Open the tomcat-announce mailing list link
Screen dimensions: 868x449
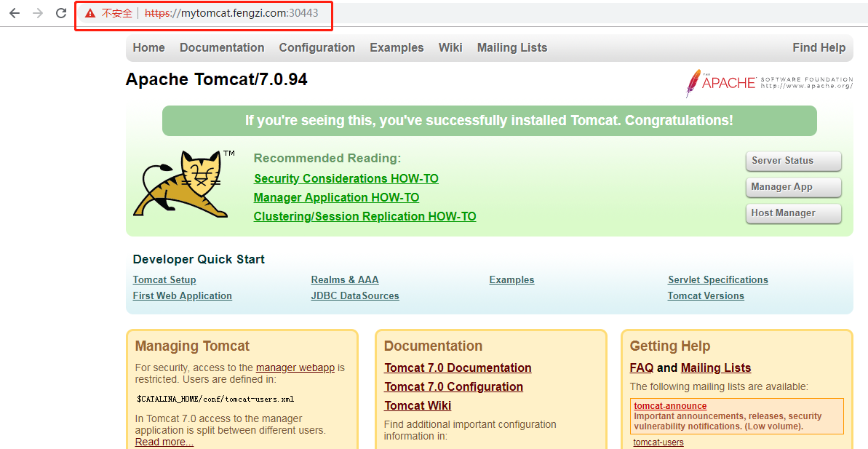coord(670,406)
